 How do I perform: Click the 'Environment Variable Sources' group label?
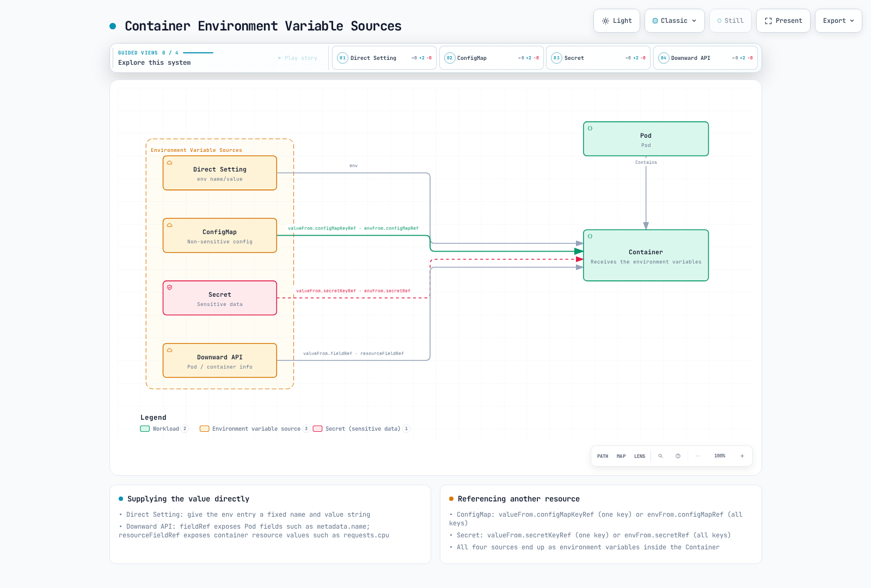point(197,150)
